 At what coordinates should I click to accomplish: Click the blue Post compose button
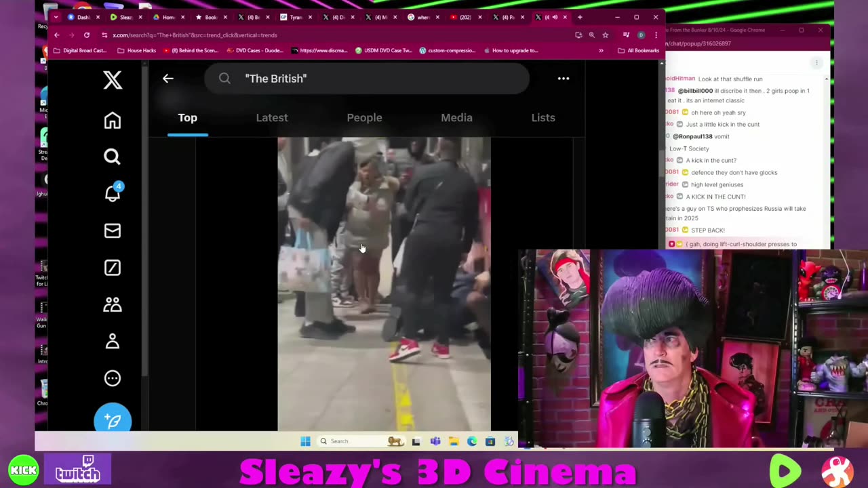click(x=113, y=420)
